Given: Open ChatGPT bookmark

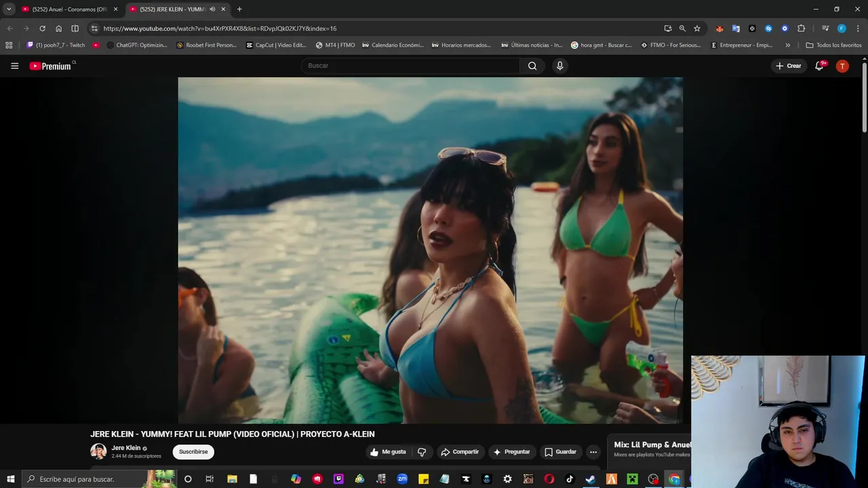Looking at the screenshot, I should 136,45.
